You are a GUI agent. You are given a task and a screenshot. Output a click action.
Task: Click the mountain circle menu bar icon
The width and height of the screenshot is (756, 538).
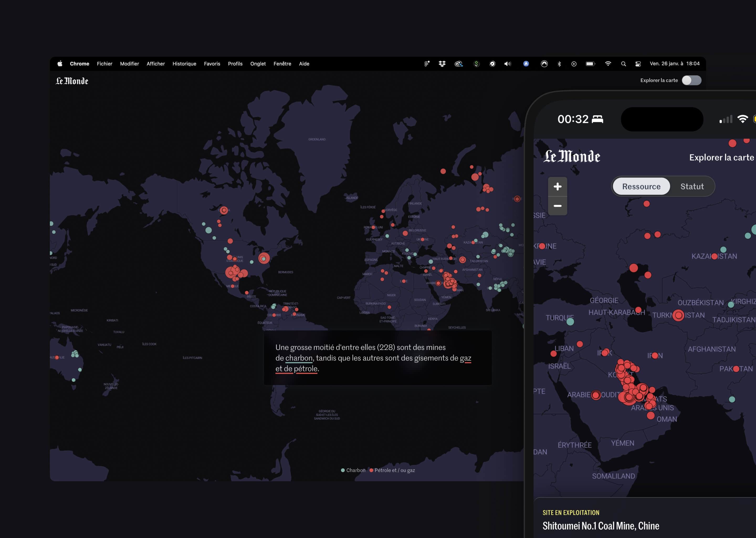pos(544,64)
